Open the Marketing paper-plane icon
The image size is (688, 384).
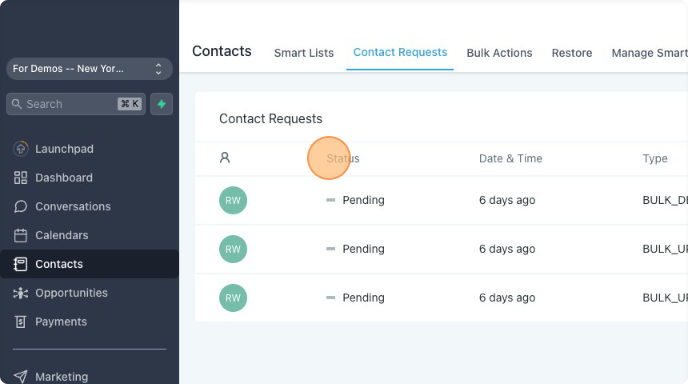pos(21,377)
